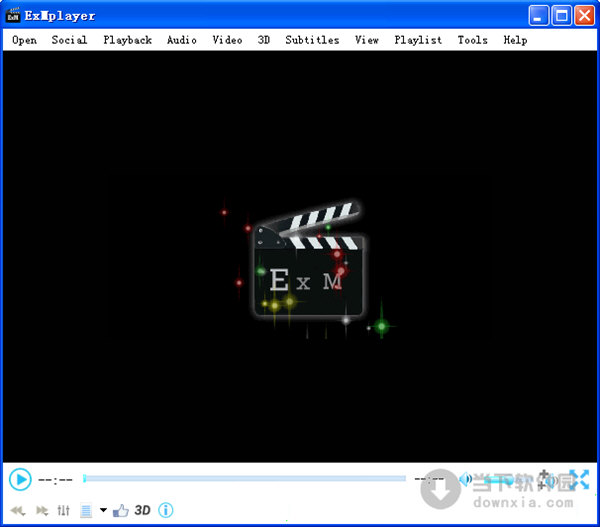Click the thumbs-up like icon
Screen dimensions: 600x527
coord(121,510)
